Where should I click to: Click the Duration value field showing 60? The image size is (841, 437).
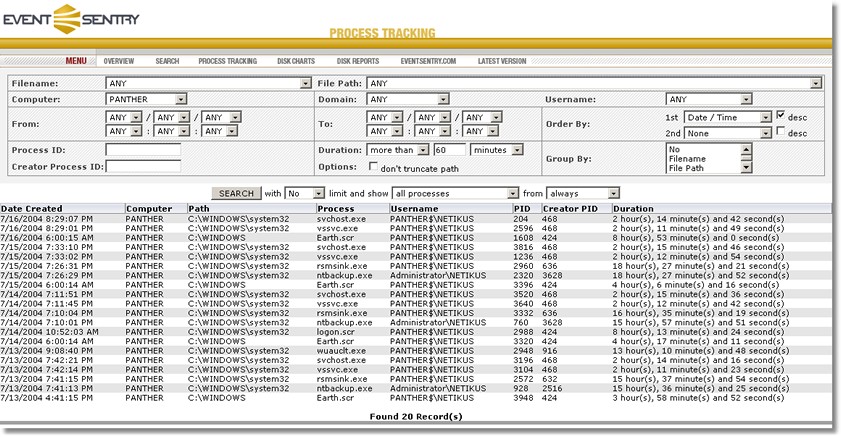(449, 150)
